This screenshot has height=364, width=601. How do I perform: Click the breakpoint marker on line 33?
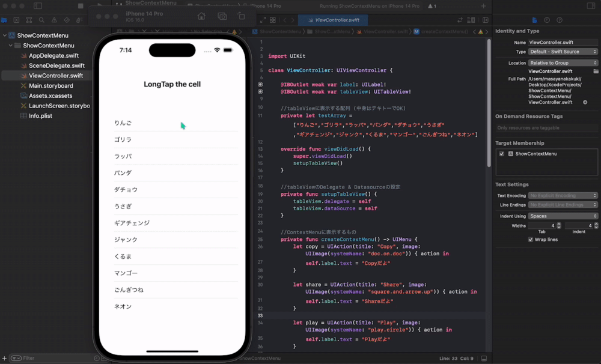pos(259,315)
